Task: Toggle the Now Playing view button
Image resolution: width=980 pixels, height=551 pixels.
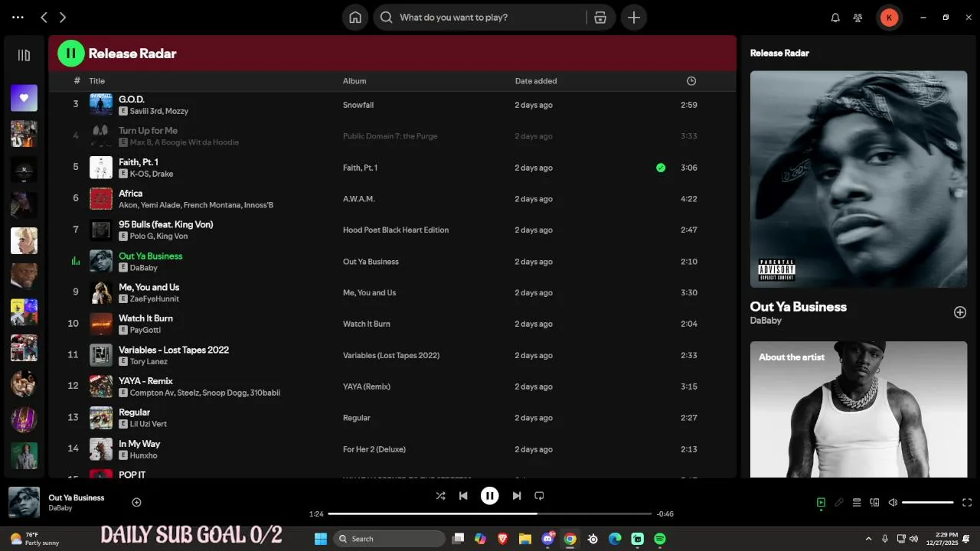Action: [x=821, y=503]
